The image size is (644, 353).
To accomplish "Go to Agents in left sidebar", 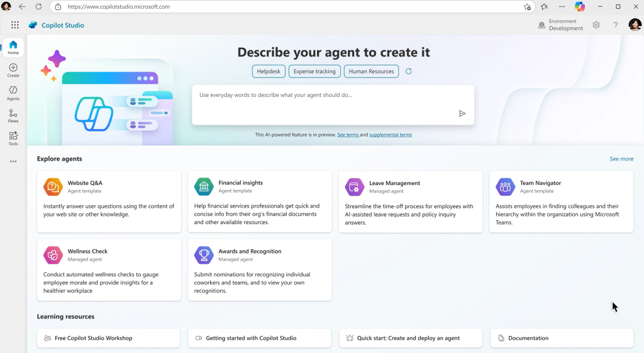I will [13, 93].
